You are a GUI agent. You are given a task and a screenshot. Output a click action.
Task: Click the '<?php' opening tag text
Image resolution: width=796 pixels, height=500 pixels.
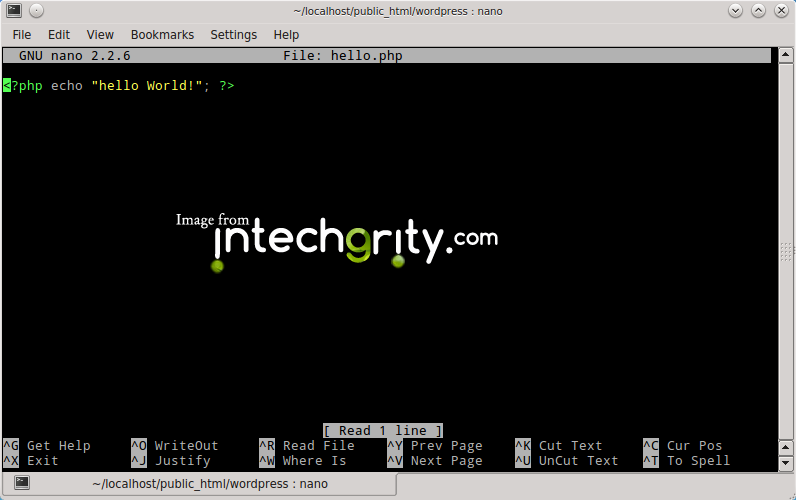pos(23,86)
